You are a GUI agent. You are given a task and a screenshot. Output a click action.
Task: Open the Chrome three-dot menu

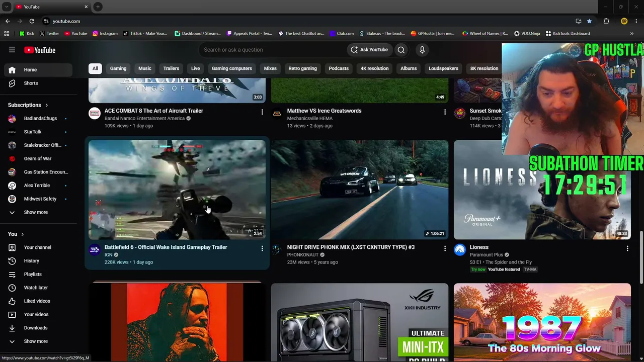(636, 21)
